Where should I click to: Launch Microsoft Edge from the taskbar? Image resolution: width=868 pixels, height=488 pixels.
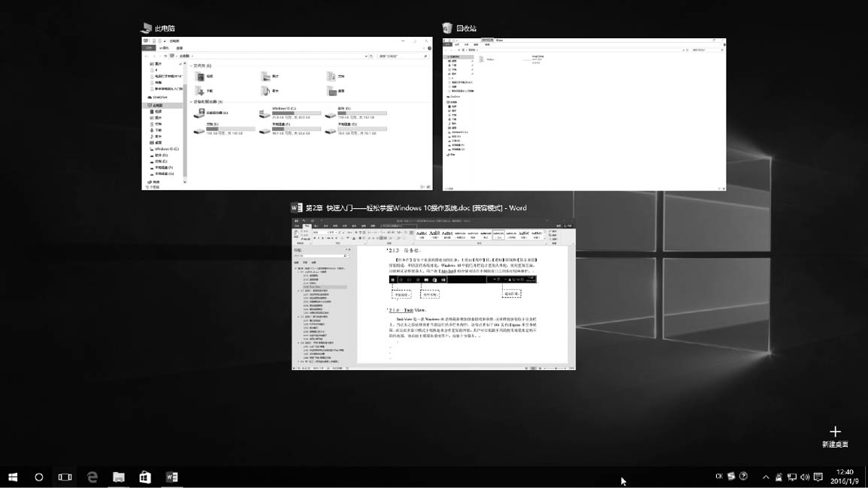click(92, 477)
